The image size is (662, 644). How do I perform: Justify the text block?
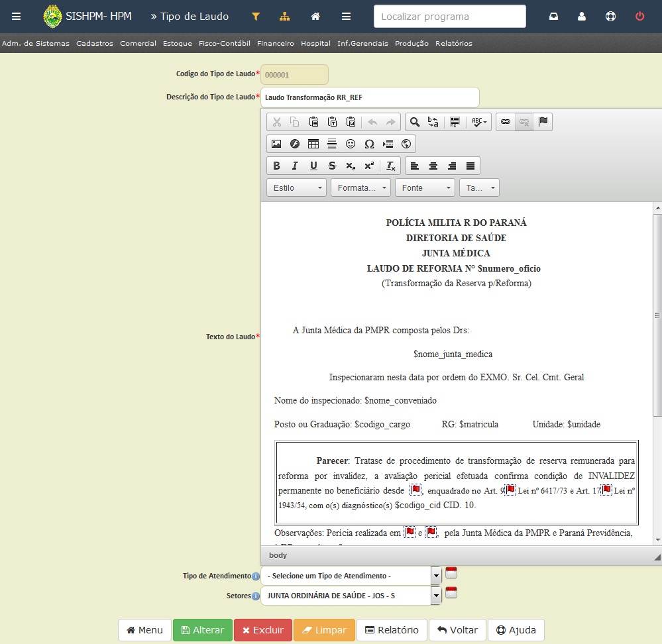(x=470, y=166)
